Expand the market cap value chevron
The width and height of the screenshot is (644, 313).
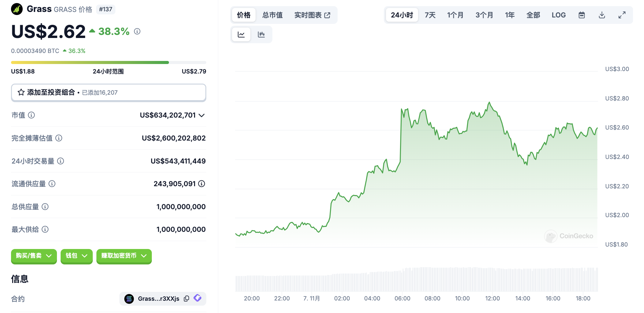coord(201,115)
